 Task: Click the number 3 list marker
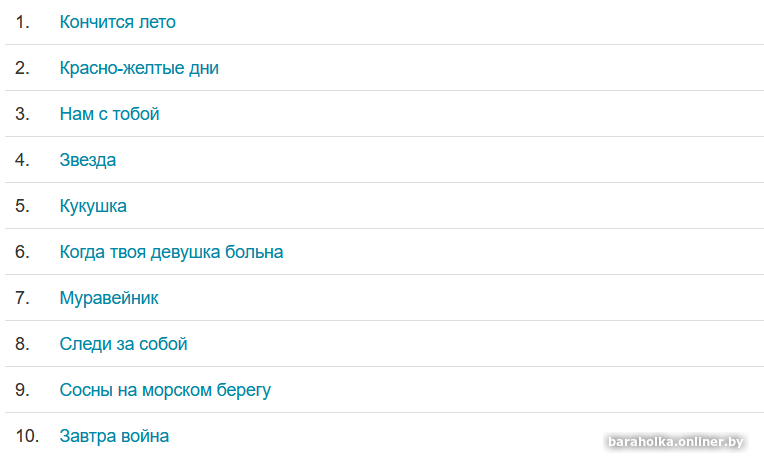(x=22, y=114)
